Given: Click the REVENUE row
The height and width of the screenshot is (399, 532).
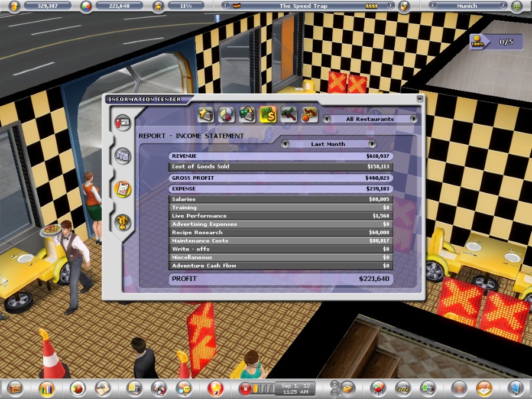Looking at the screenshot, I should [x=281, y=156].
